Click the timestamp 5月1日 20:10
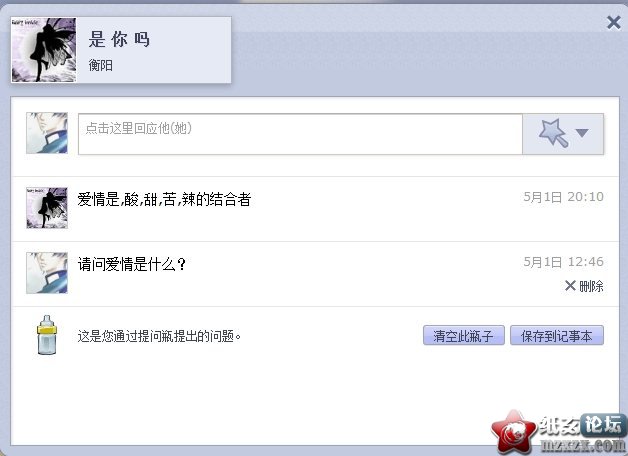628x456 pixels. click(x=563, y=197)
